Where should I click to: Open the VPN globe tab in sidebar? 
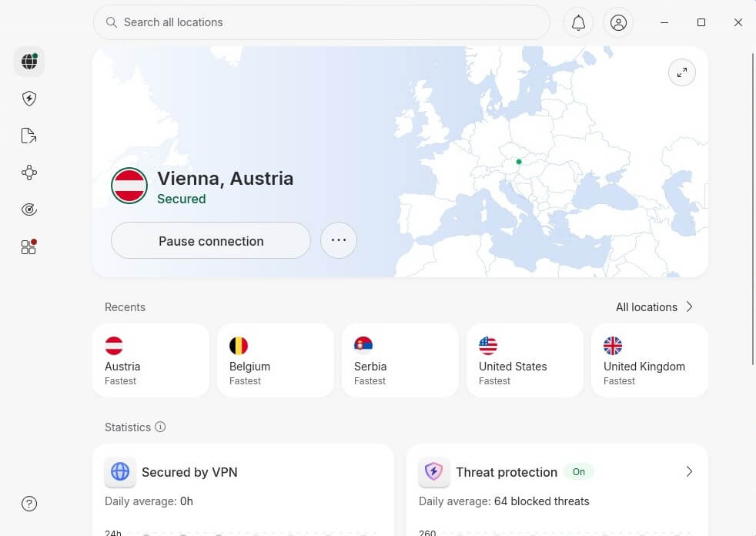click(29, 62)
